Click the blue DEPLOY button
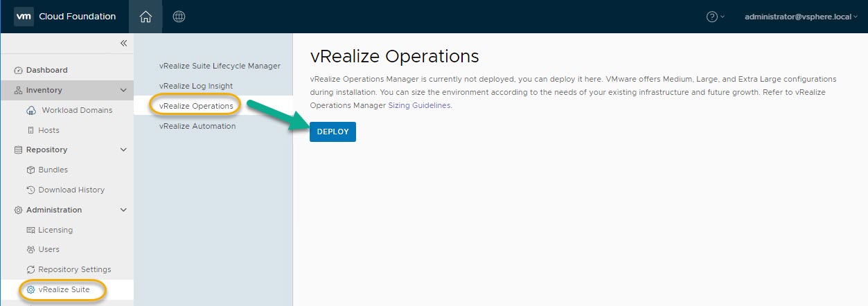 point(333,132)
